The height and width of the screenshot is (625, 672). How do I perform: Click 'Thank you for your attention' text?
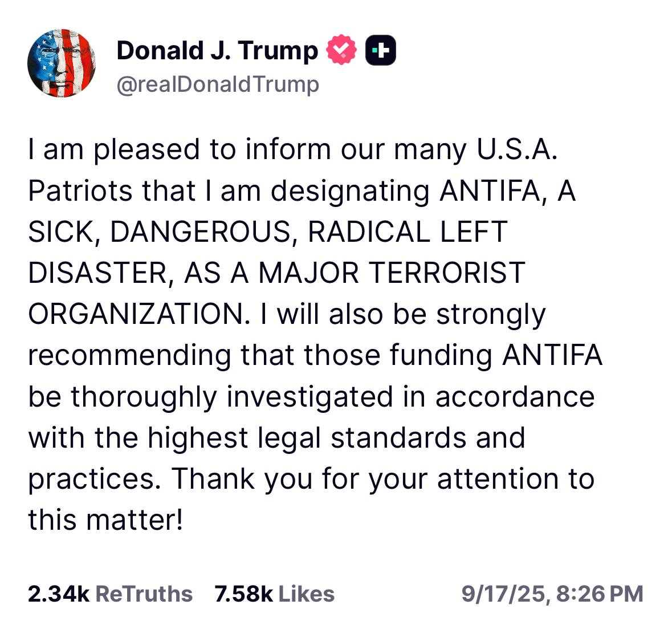point(365,478)
